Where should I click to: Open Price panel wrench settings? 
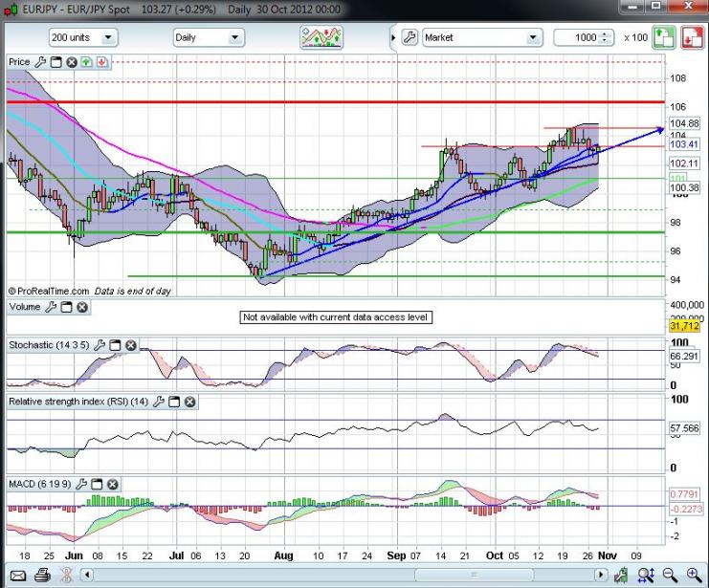40,62
